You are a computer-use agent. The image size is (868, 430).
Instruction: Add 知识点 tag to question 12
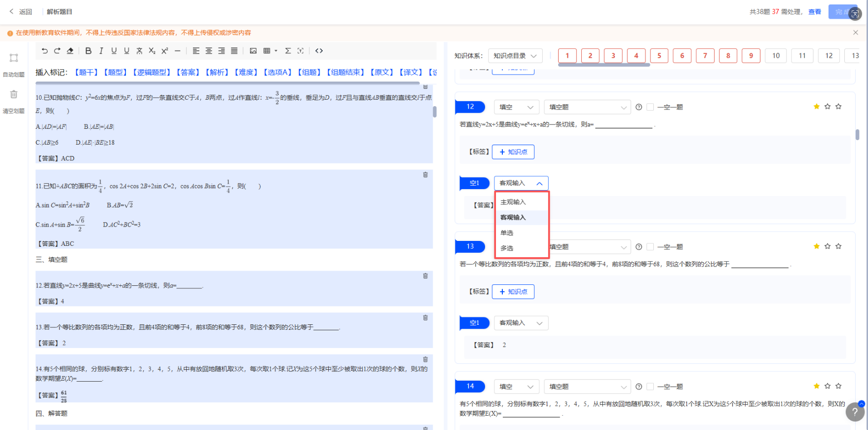(513, 152)
